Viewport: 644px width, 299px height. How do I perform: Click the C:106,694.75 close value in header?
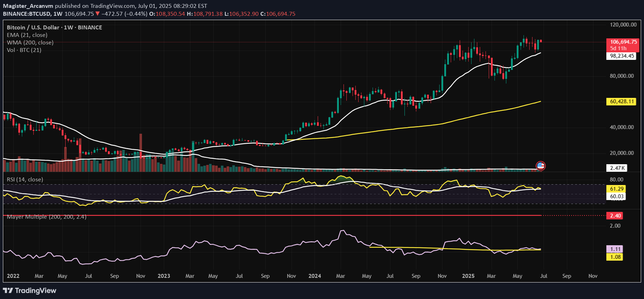coord(278,14)
